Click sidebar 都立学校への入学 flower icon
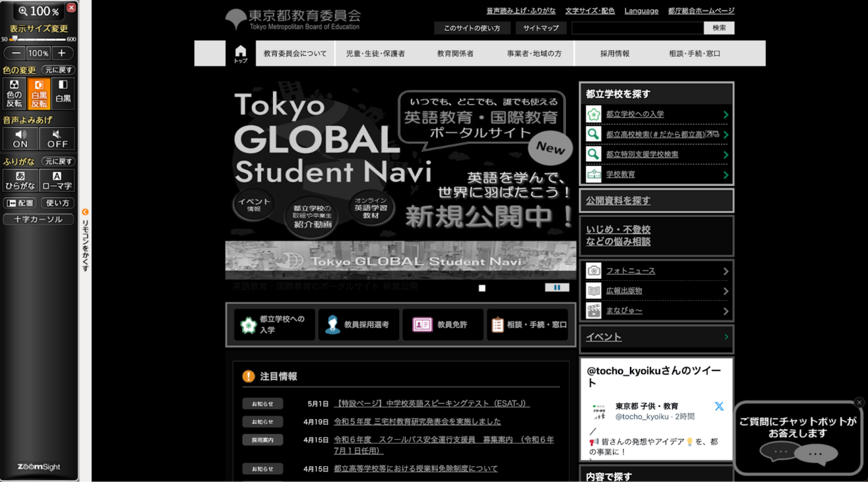Viewport: 868px width, 482px height. pyautogui.click(x=594, y=114)
